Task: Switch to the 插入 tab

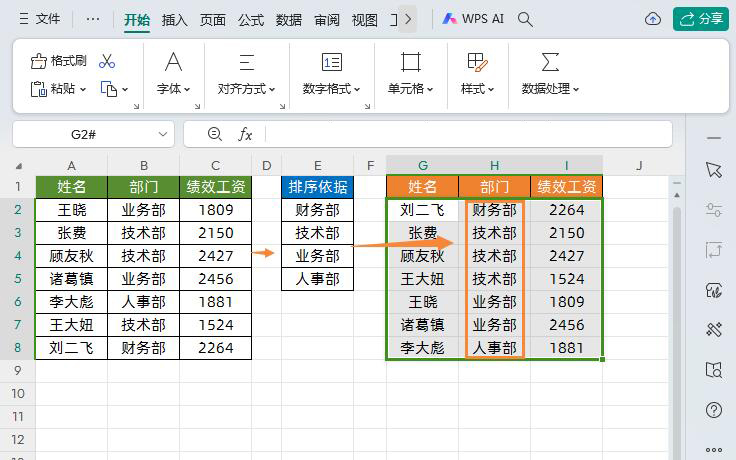Action: 175,20
